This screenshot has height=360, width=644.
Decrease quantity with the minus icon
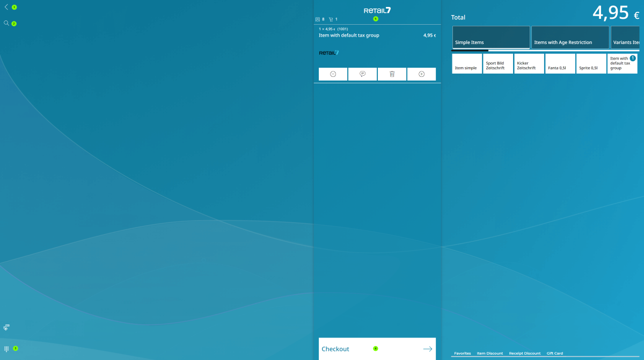click(333, 74)
